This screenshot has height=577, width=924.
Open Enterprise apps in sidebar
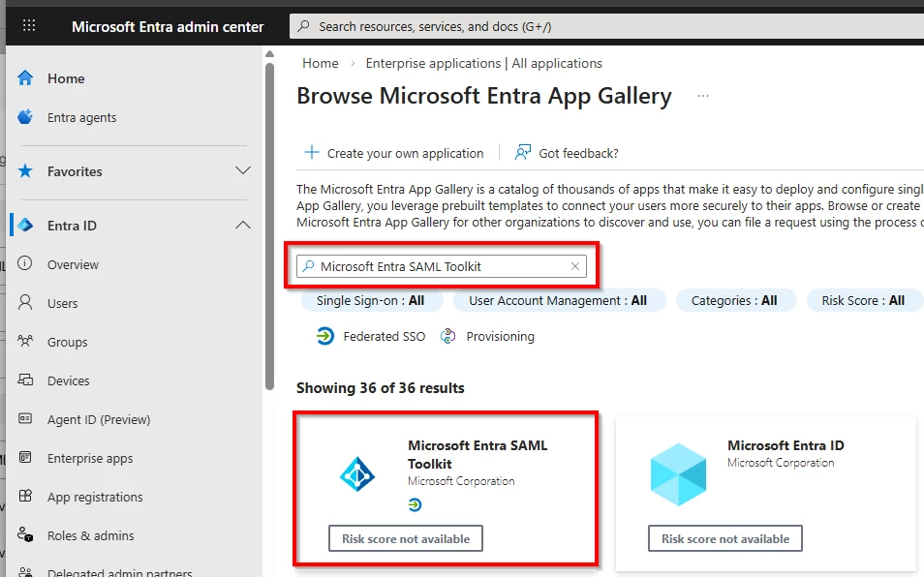coord(90,458)
